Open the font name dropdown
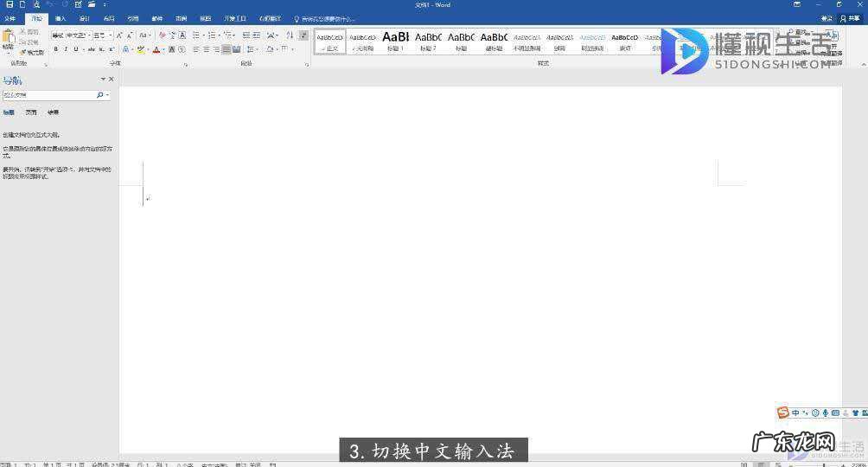The image size is (868, 467). coord(89,35)
